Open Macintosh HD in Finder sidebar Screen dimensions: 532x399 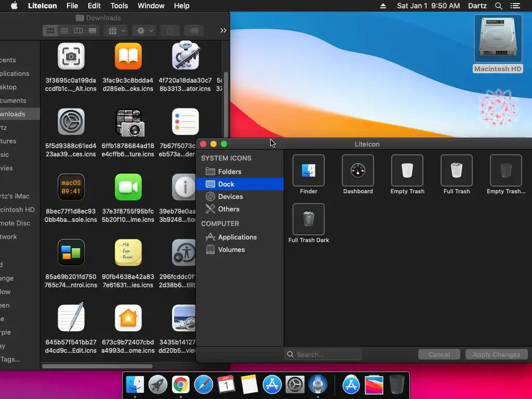coord(19,210)
